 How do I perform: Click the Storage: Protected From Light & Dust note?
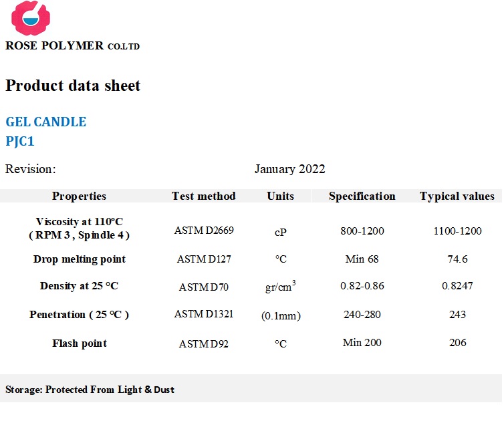pos(90,390)
